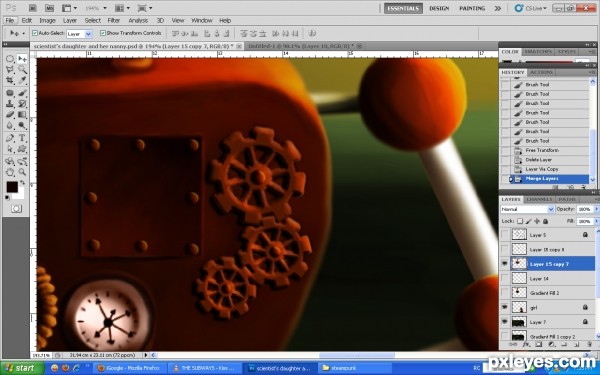
Task: Click the foreground color swatch
Action: tap(12, 187)
